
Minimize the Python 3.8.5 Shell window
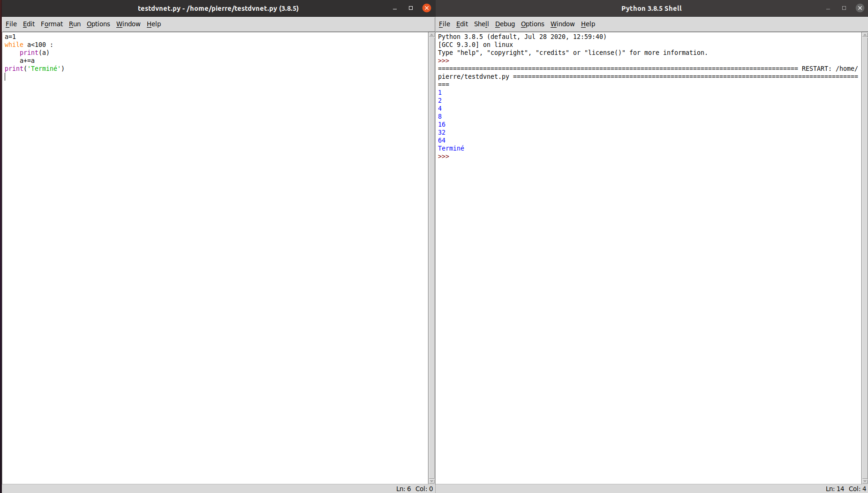(828, 8)
